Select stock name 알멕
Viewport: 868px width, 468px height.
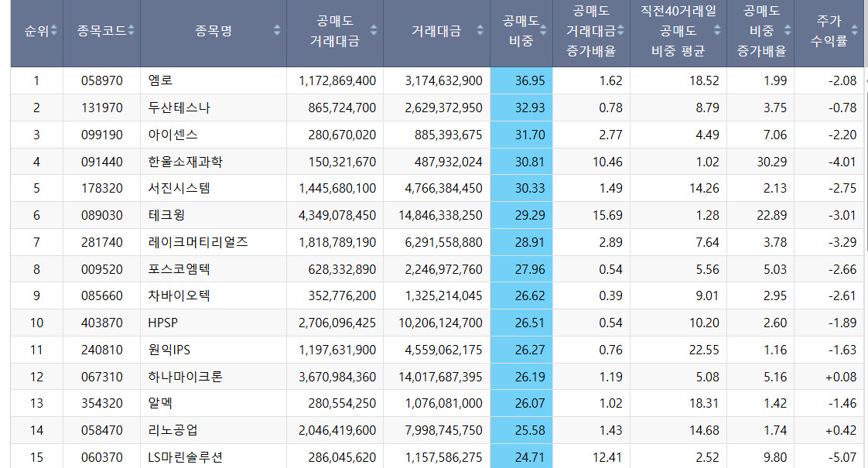[x=160, y=404]
